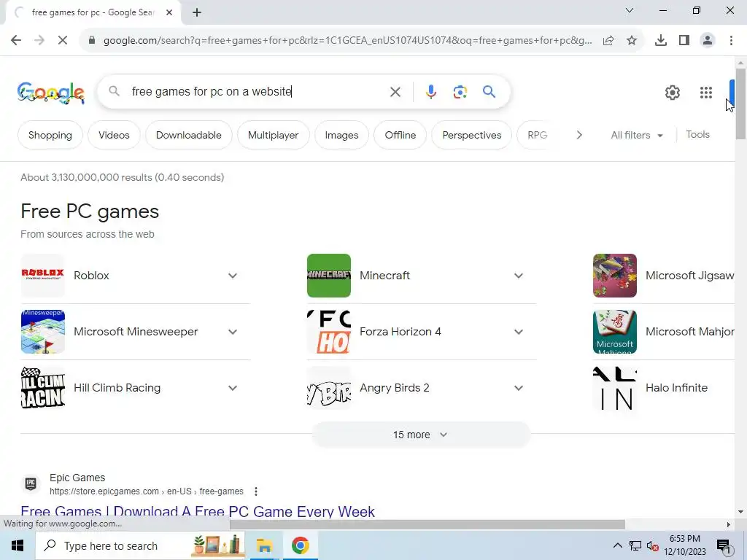The height and width of the screenshot is (560, 747).
Task: Click Chrome icon in taskbar
Action: tap(300, 545)
